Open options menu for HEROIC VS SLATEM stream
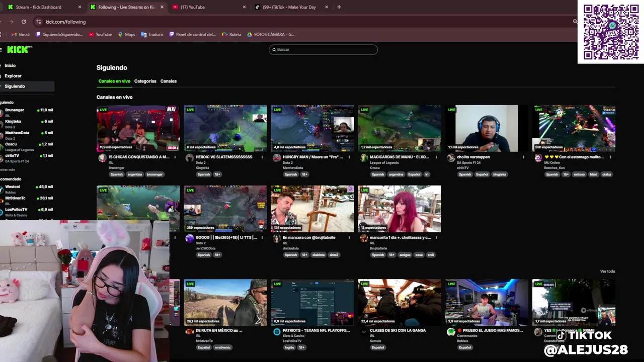Screen dimensions: 644x362 262,157
